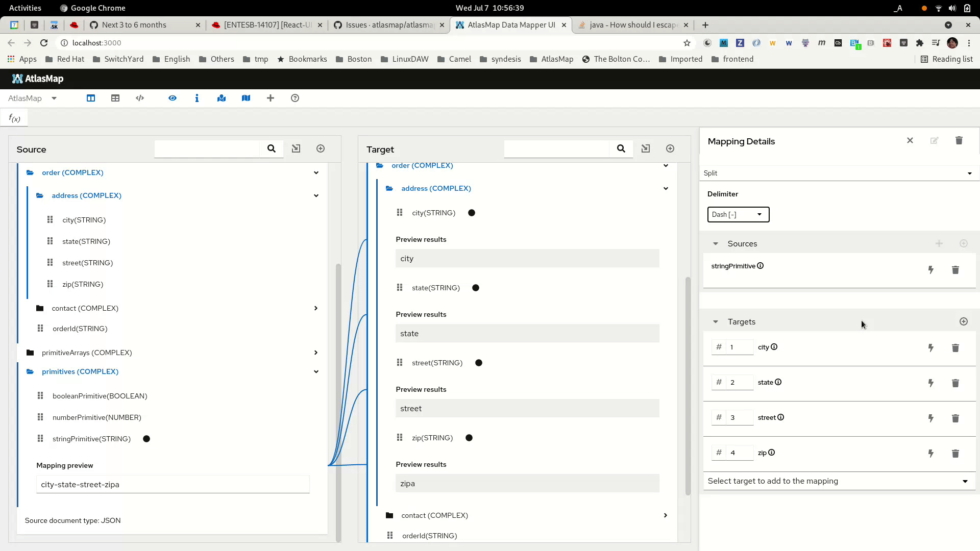Screen dimensions: 980x551
Task: Change the Dash delimiter selection
Action: (x=739, y=214)
